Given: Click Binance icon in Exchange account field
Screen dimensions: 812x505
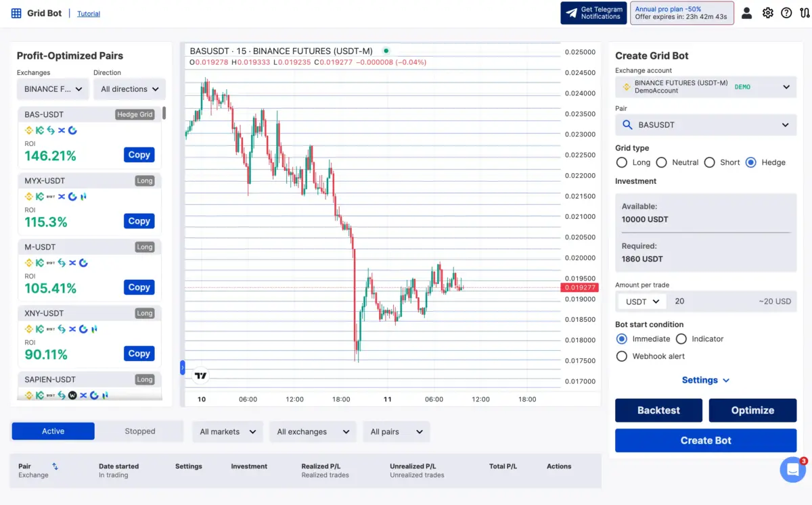Looking at the screenshot, I should point(626,87).
